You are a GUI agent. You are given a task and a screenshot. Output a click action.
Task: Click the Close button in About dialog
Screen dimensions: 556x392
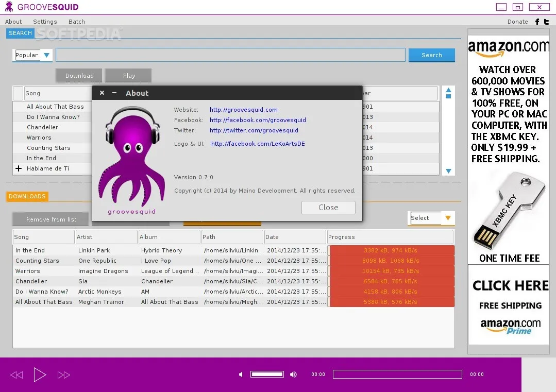(x=328, y=208)
